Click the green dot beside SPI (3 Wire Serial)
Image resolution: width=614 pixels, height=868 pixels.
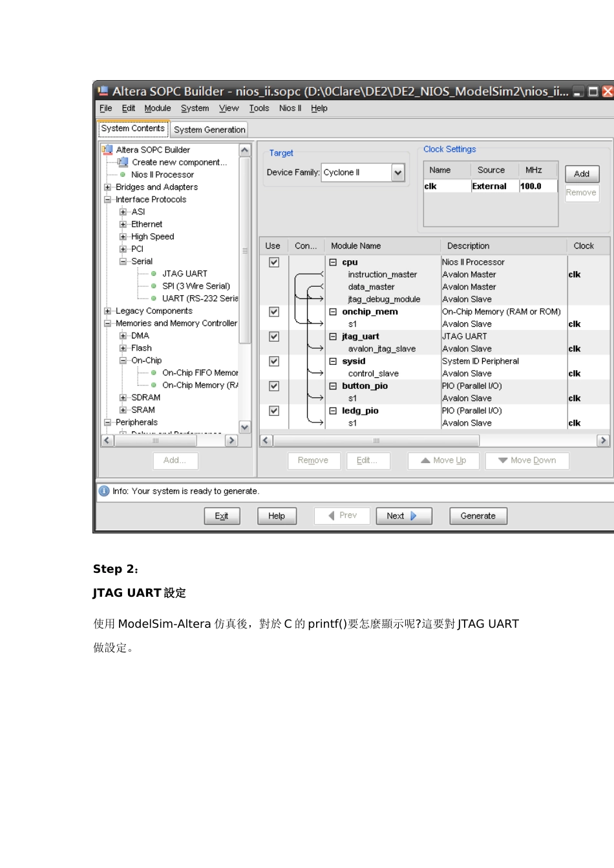coord(154,286)
